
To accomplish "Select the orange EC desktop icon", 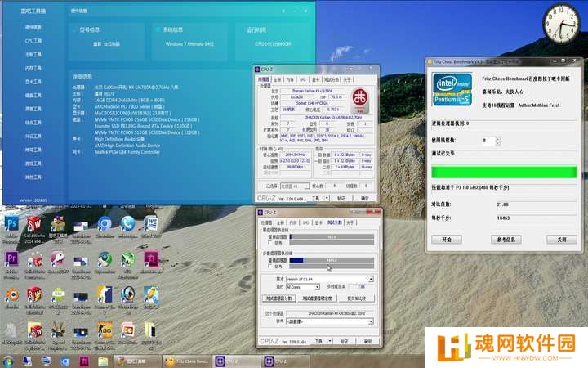I will [x=128, y=330].
